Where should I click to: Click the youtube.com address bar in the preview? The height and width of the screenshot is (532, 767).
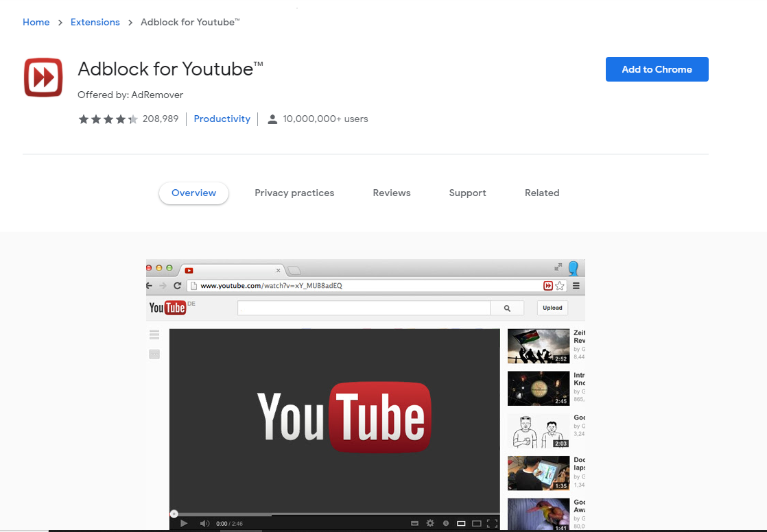pos(364,286)
